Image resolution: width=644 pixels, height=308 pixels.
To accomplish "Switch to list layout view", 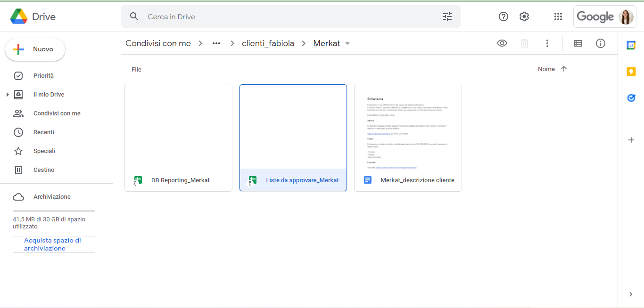I will click(x=578, y=43).
